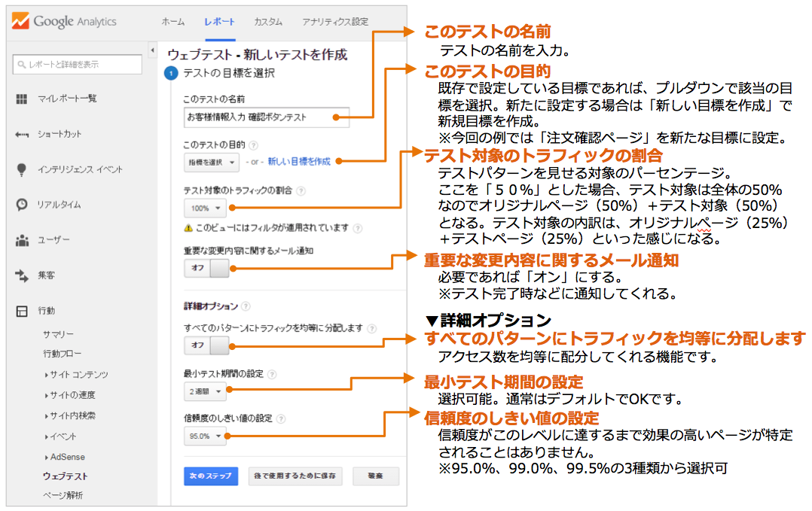Image resolution: width=812 pixels, height=511 pixels.
Task: Click 集客 label in sidebar
Action: (46, 275)
